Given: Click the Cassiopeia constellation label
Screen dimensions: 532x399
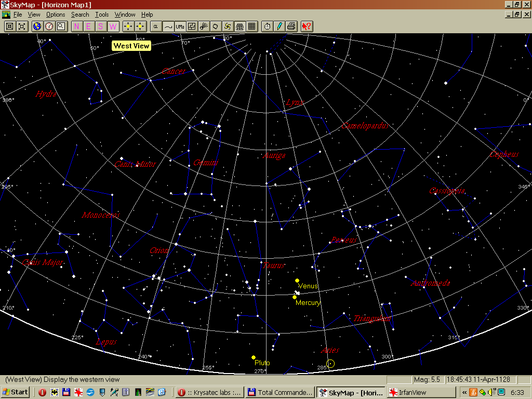Looking at the screenshot, I should coord(447,191).
